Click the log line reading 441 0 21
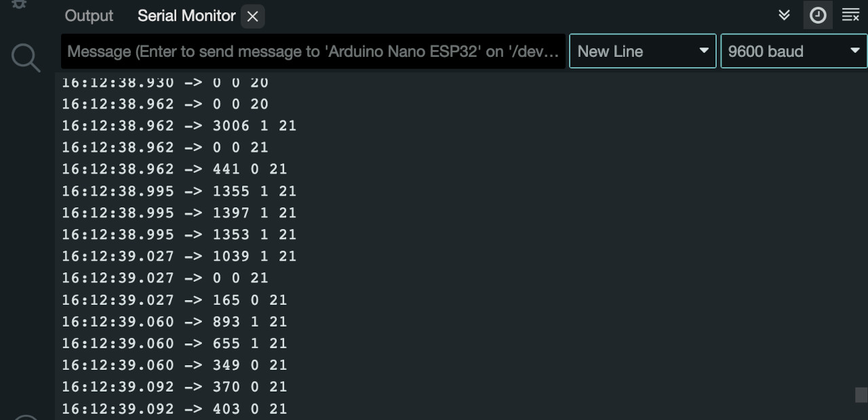The height and width of the screenshot is (420, 868). click(174, 169)
